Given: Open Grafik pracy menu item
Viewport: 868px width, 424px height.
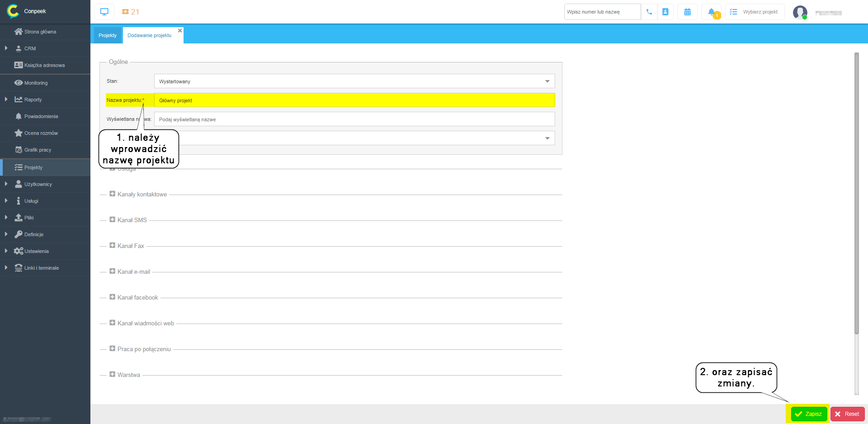Looking at the screenshot, I should pyautogui.click(x=45, y=150).
